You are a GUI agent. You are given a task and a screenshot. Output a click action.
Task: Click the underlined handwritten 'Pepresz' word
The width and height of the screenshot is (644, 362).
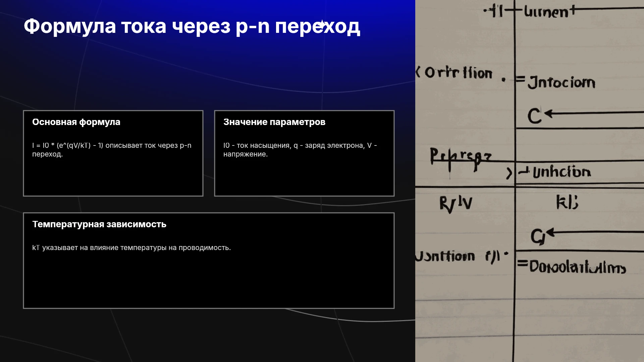(x=461, y=158)
